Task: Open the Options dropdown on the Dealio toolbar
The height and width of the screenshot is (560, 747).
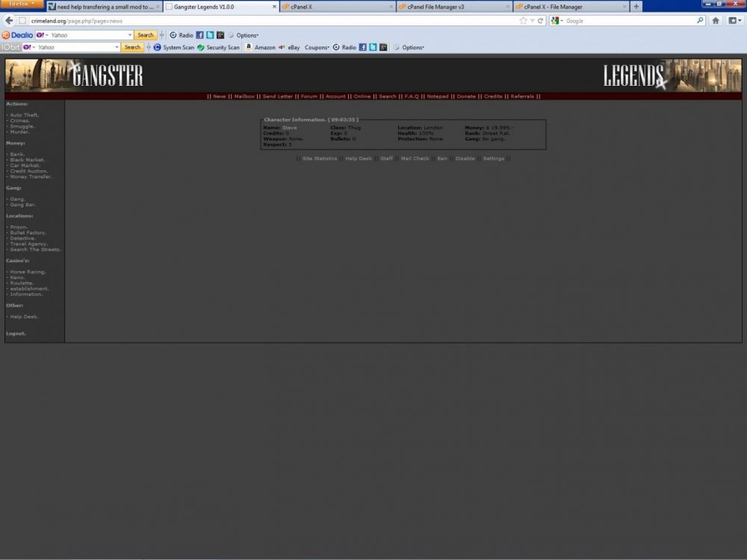Action: click(x=246, y=34)
